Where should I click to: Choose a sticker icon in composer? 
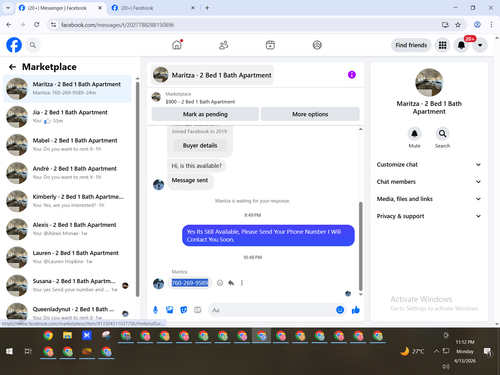(x=184, y=310)
